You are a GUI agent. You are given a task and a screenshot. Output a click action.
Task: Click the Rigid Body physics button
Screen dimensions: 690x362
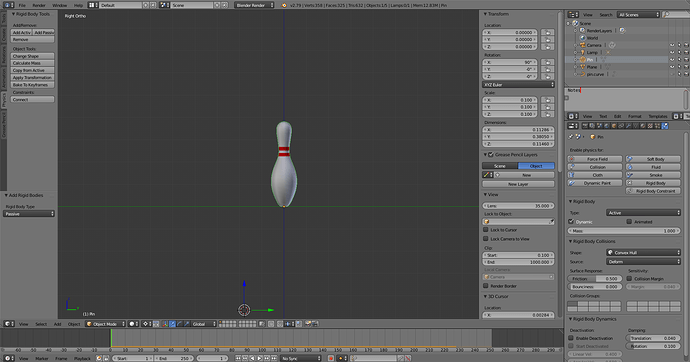pos(653,183)
